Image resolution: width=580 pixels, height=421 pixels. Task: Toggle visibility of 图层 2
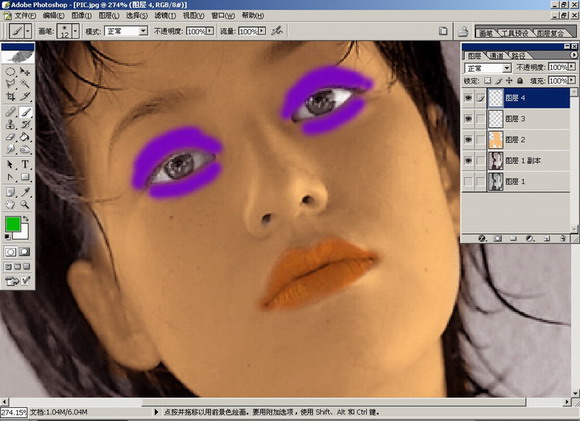[x=468, y=139]
